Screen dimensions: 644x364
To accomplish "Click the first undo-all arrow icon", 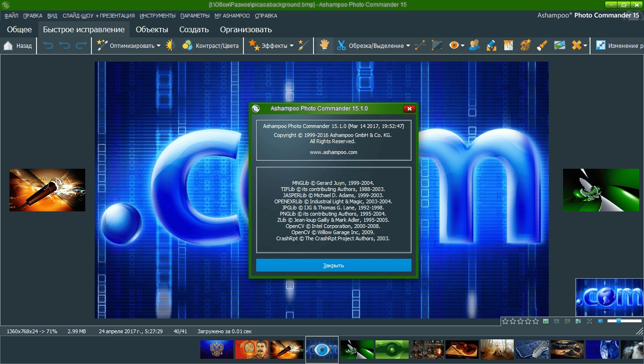I will pyautogui.click(x=48, y=45).
